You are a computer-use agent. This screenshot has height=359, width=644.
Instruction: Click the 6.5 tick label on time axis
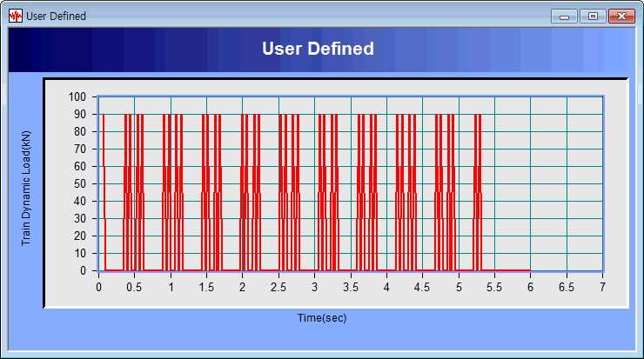tap(567, 287)
